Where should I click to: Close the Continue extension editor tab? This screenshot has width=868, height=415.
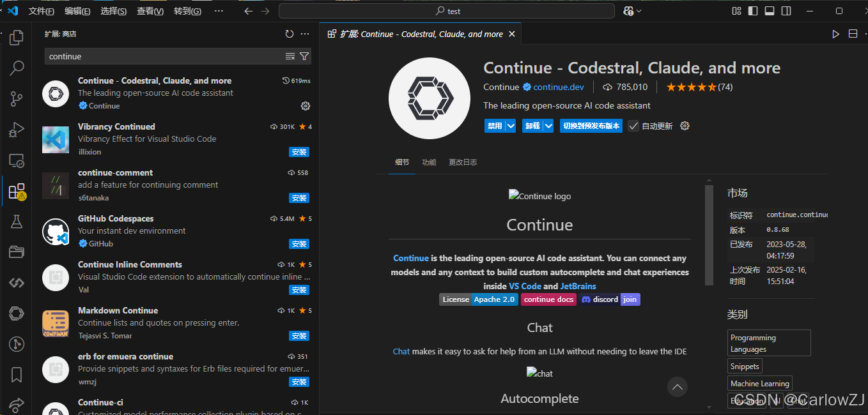tap(511, 34)
